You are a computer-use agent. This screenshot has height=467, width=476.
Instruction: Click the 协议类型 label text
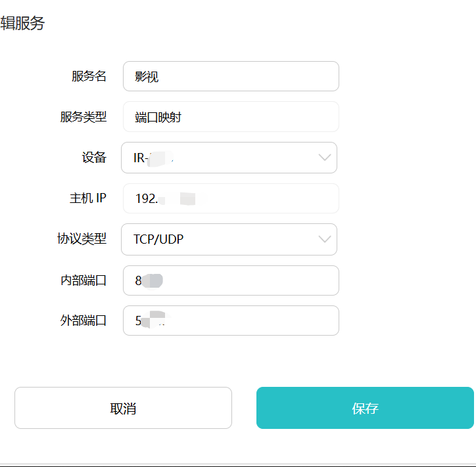pos(82,238)
